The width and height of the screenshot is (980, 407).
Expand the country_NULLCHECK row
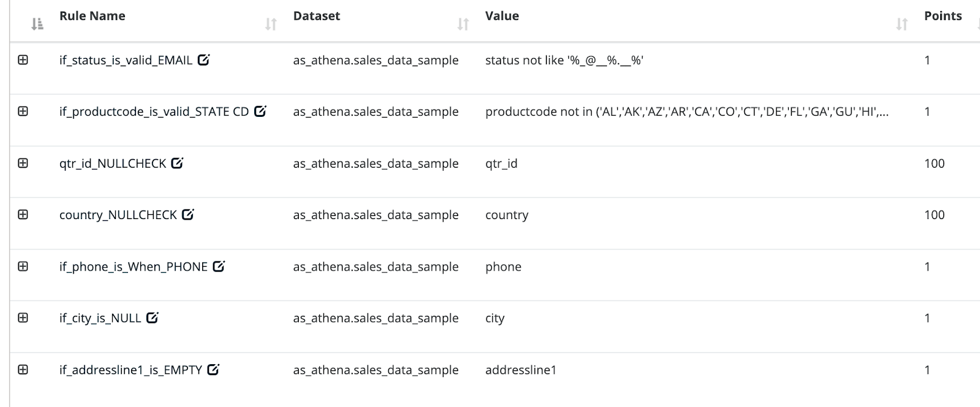(x=23, y=214)
